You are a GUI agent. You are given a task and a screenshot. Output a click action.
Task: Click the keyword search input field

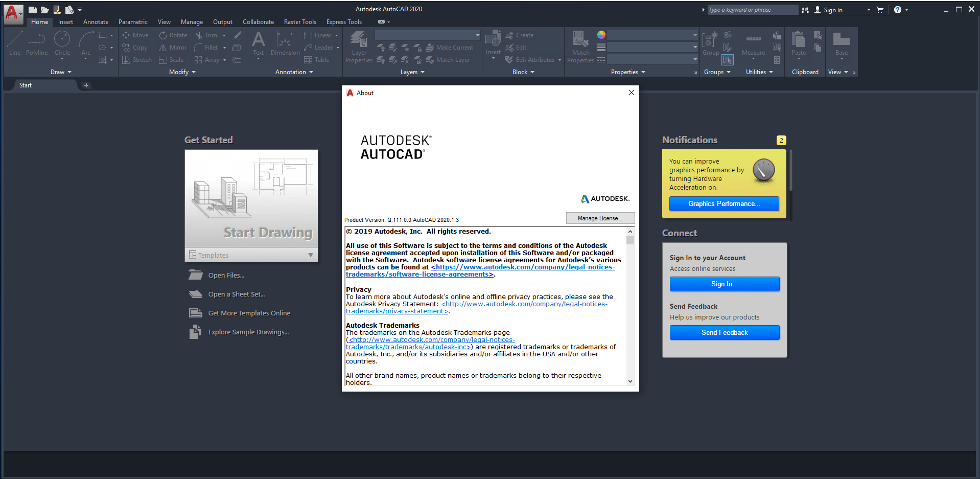point(752,10)
